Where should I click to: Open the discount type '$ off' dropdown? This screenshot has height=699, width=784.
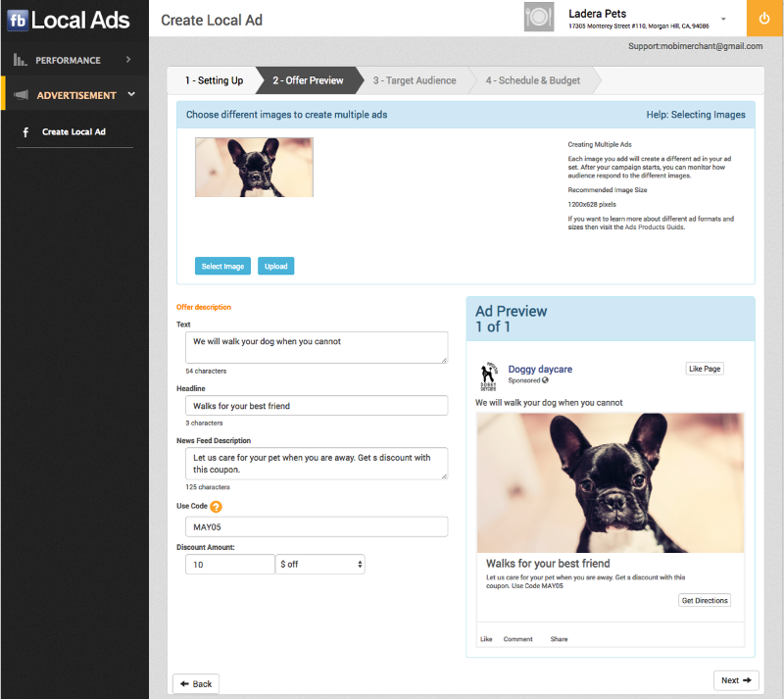click(x=320, y=565)
